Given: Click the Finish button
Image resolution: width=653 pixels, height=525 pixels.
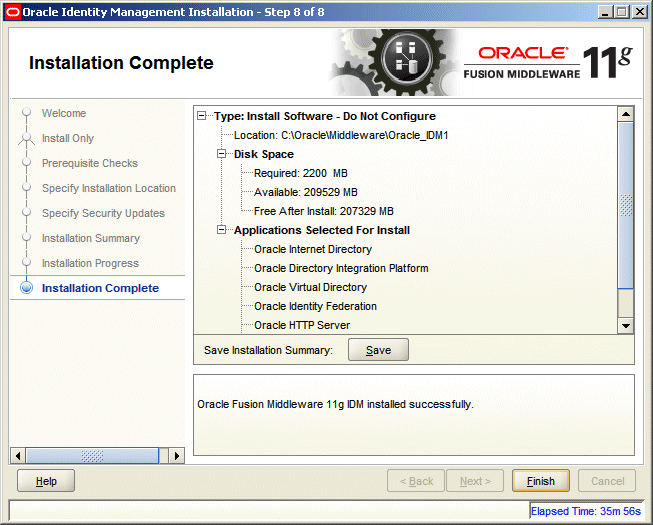Looking at the screenshot, I should [x=541, y=481].
